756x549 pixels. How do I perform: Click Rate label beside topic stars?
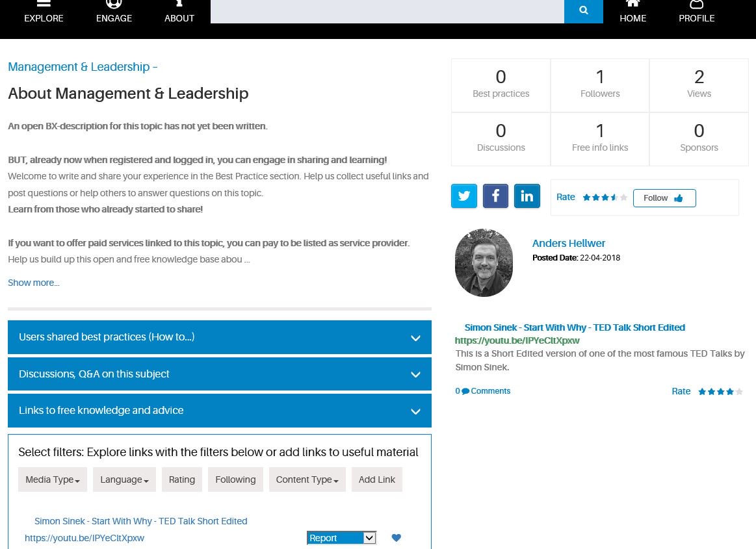[566, 197]
